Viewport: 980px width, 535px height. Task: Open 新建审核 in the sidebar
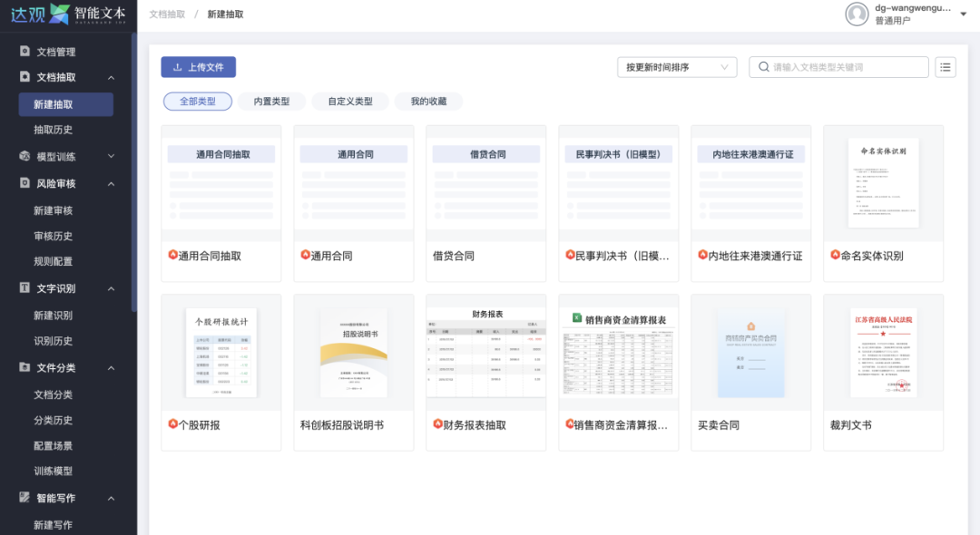(x=54, y=211)
